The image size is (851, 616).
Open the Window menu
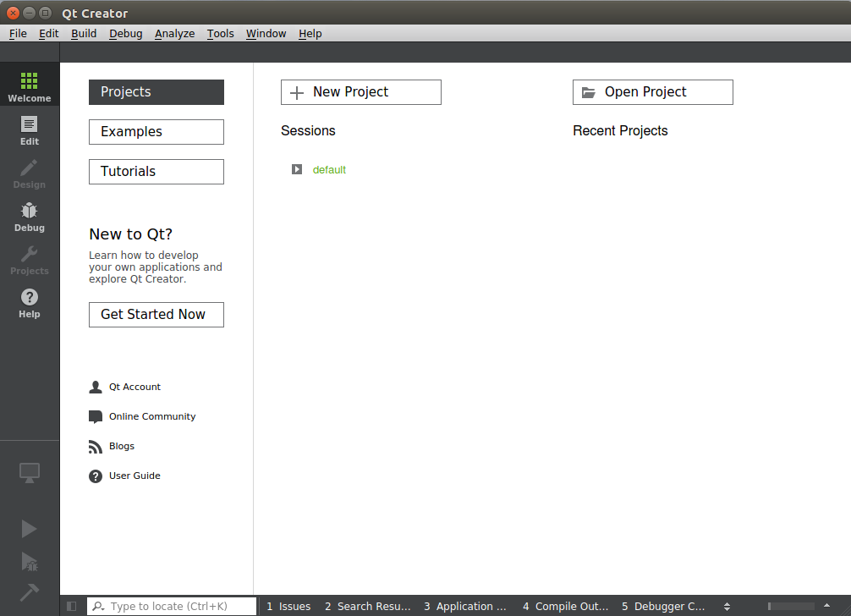click(266, 34)
